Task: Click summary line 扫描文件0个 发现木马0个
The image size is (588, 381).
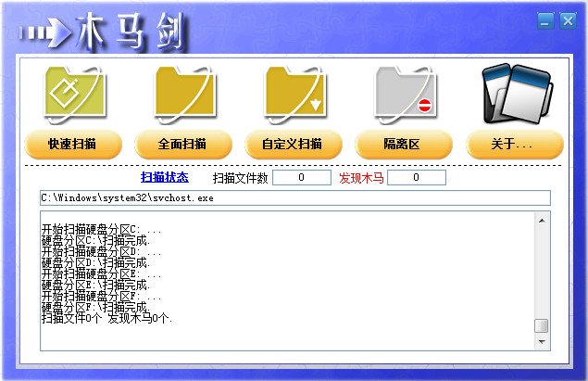Action: (106, 318)
